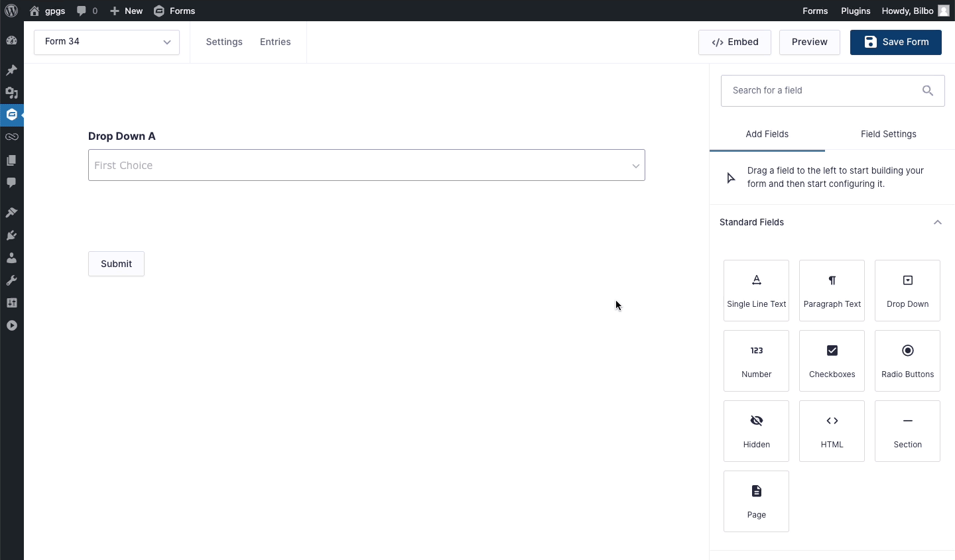Open Users sidebar icon
Viewport: 955px width, 560px height.
[x=11, y=258]
